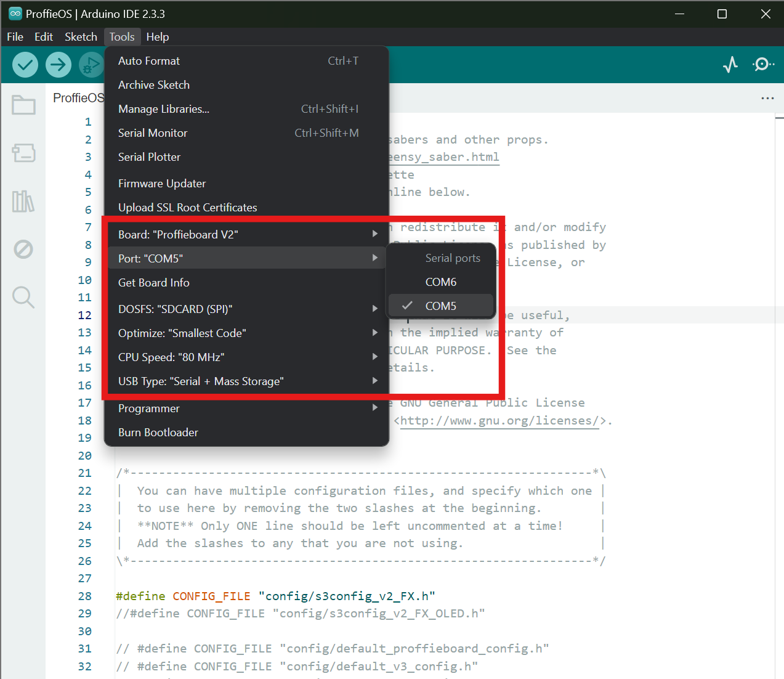Open the Boards Manager sidebar icon

point(23,153)
